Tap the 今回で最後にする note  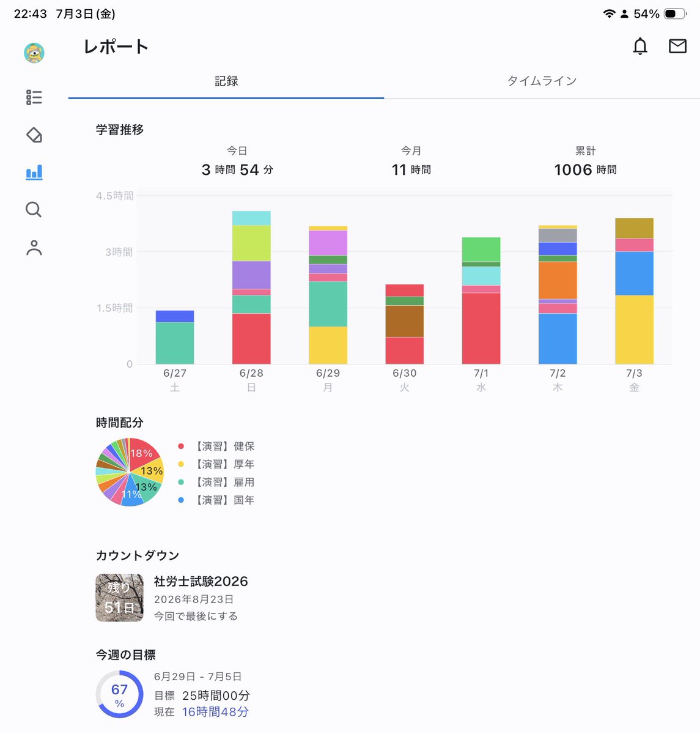tap(196, 616)
